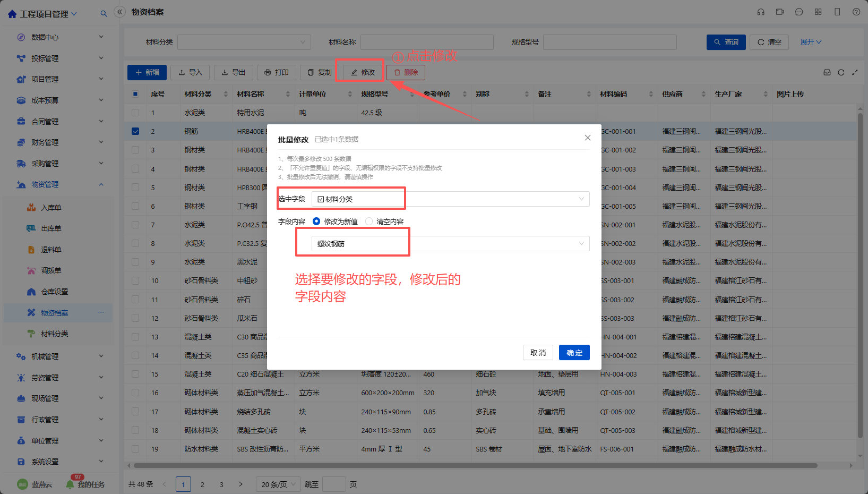Image resolution: width=868 pixels, height=494 pixels.
Task: Open 仓库设置 in the sidebar
Action: [55, 292]
